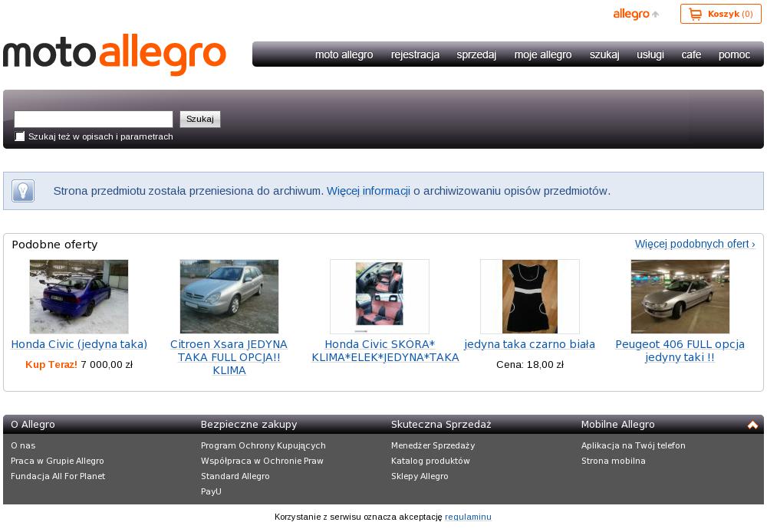The width and height of the screenshot is (767, 532).
Task: Open Aplikacja na Twój telefon link
Action: (x=634, y=445)
